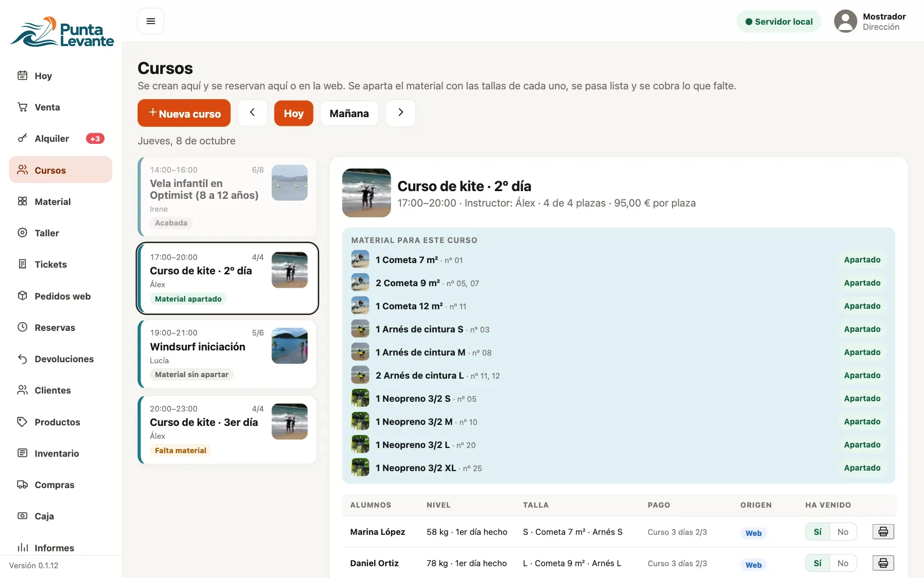Click the Web origin tag for Marina López
Viewport: 924px width, 578px height.
[754, 533]
